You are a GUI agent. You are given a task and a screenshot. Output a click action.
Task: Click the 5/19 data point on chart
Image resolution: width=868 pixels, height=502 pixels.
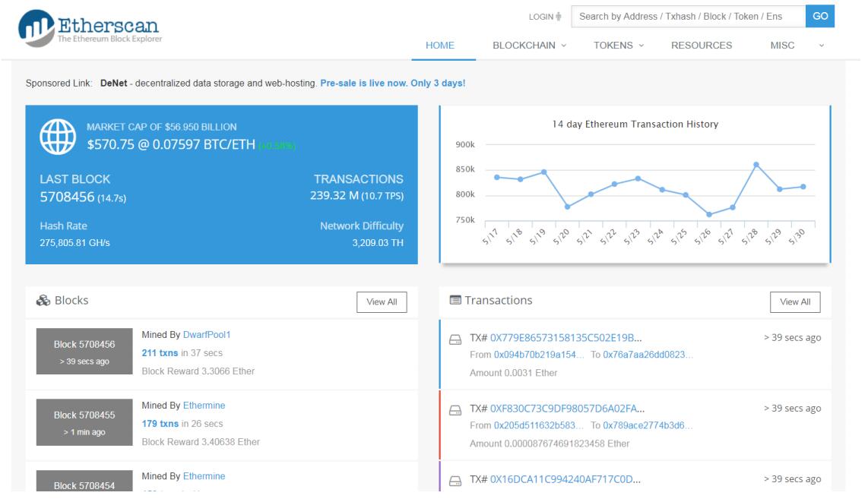coord(544,172)
